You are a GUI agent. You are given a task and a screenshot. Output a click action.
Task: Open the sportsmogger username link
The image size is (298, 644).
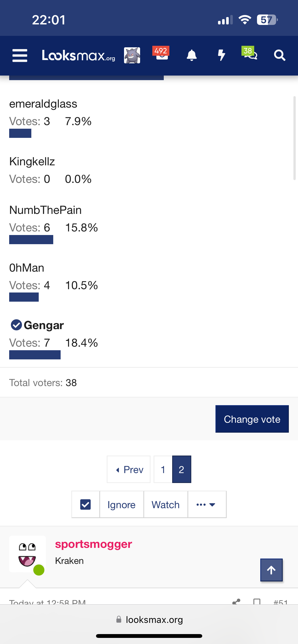pyautogui.click(x=93, y=544)
